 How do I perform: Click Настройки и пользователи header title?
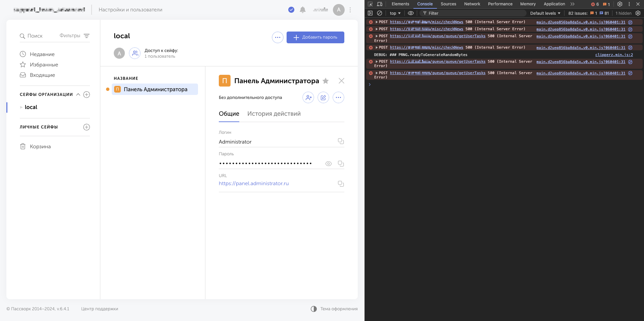coord(130,10)
